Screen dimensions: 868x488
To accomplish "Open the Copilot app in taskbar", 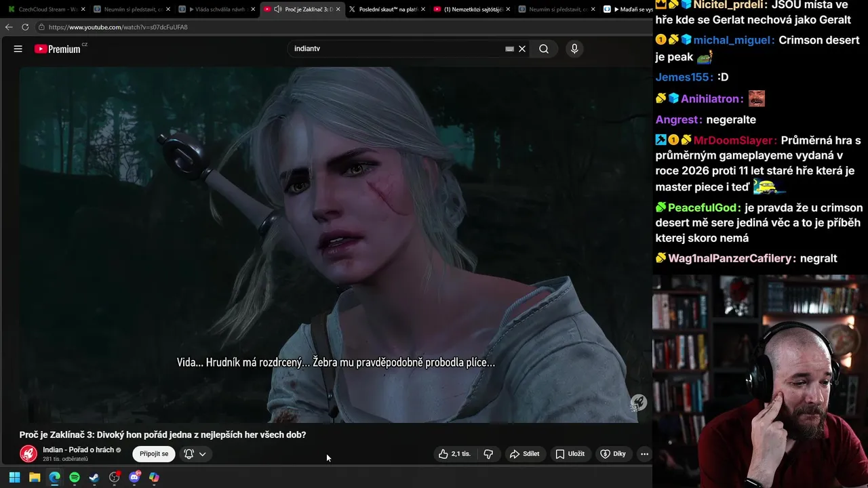I will tap(154, 477).
